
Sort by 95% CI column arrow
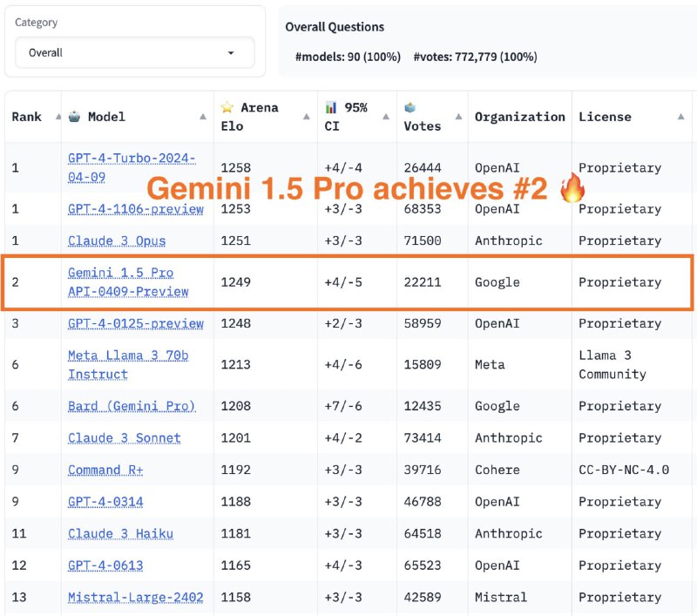(x=386, y=117)
